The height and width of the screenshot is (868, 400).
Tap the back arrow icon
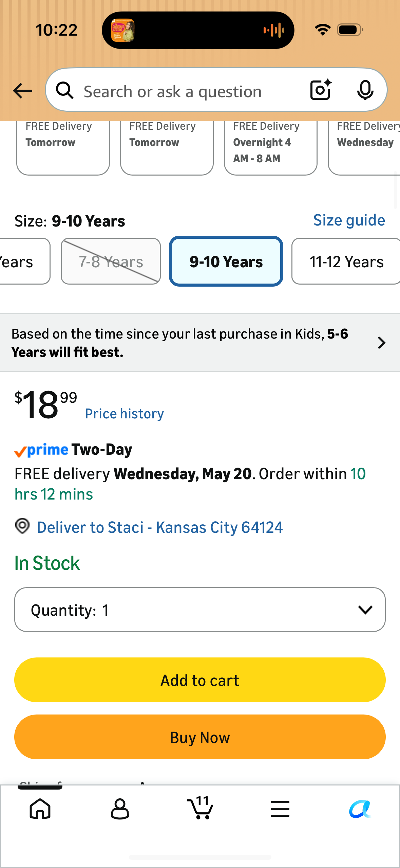point(22,91)
